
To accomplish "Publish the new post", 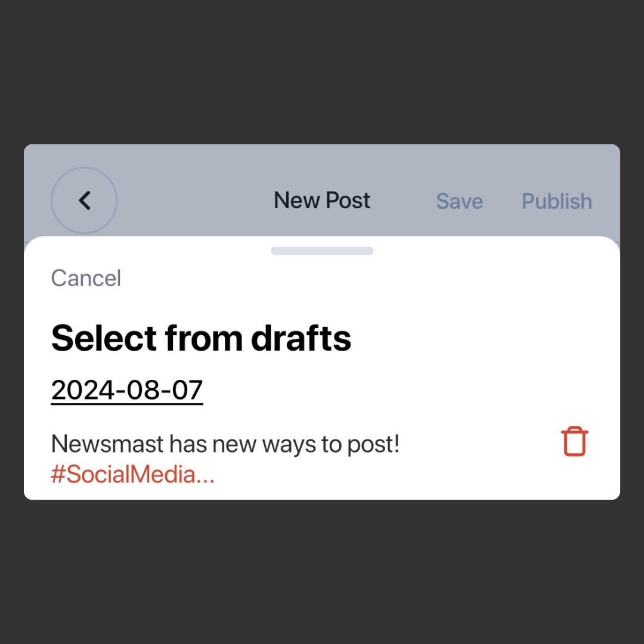I will (x=556, y=202).
